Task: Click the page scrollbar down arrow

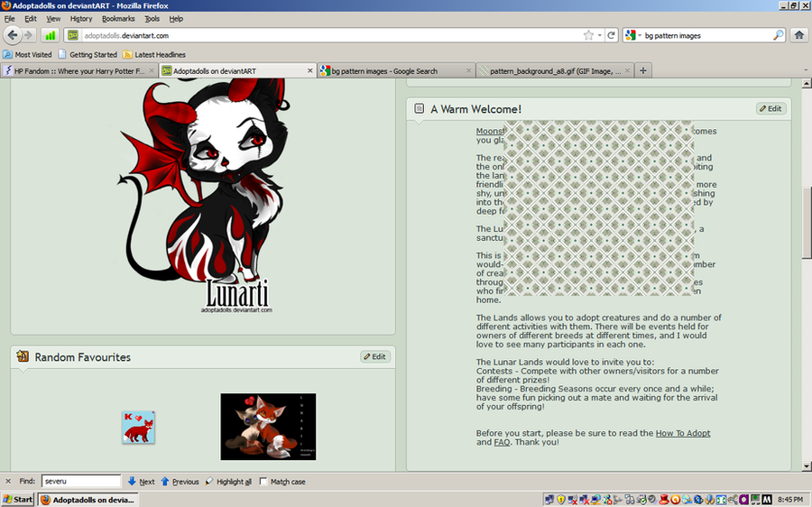Action: point(807,466)
